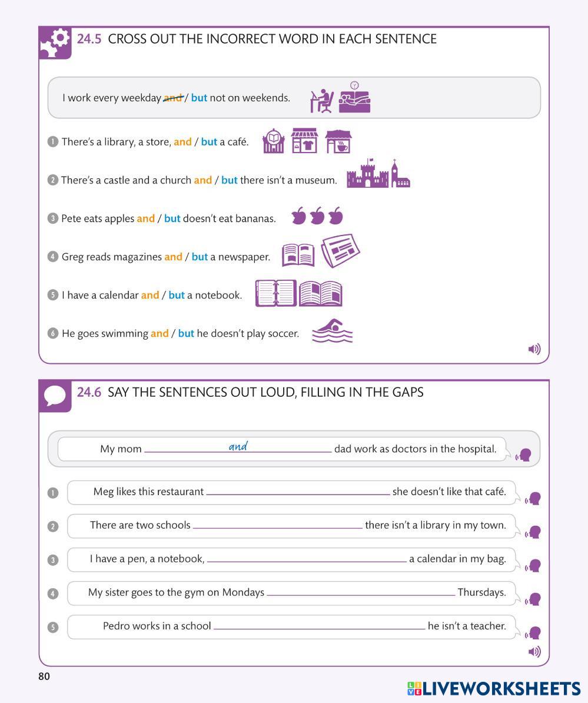Click the newspaper icon beside Greg's sentence

340,251
